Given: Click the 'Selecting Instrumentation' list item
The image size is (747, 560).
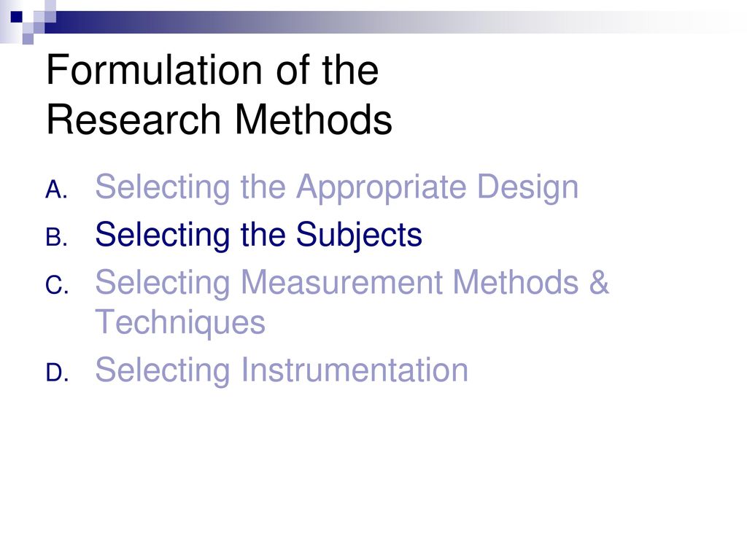Looking at the screenshot, I should pos(282,370).
